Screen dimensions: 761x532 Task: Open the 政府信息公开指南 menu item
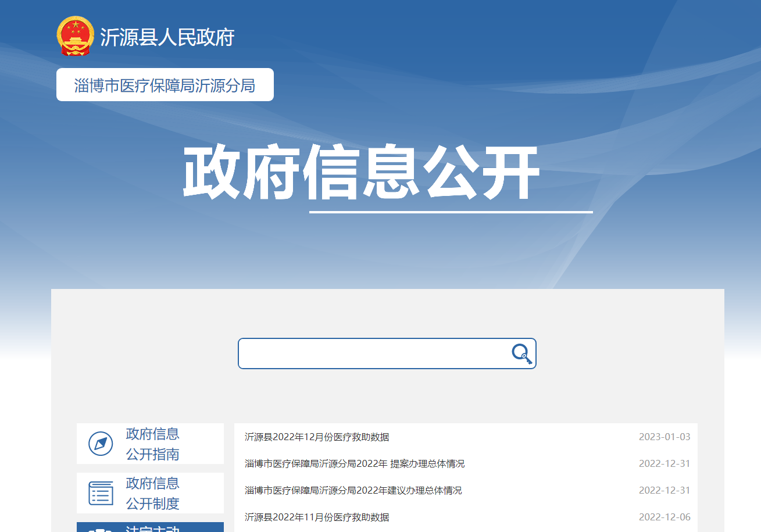tap(152, 444)
